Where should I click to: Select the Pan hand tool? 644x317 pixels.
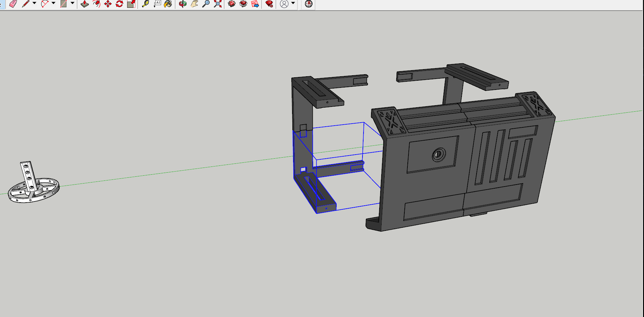(x=194, y=4)
